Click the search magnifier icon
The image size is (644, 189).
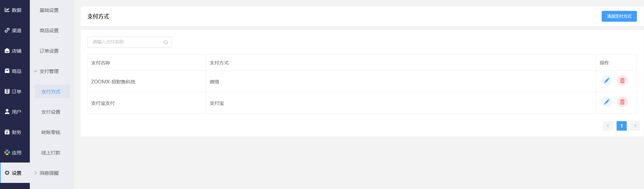(166, 42)
